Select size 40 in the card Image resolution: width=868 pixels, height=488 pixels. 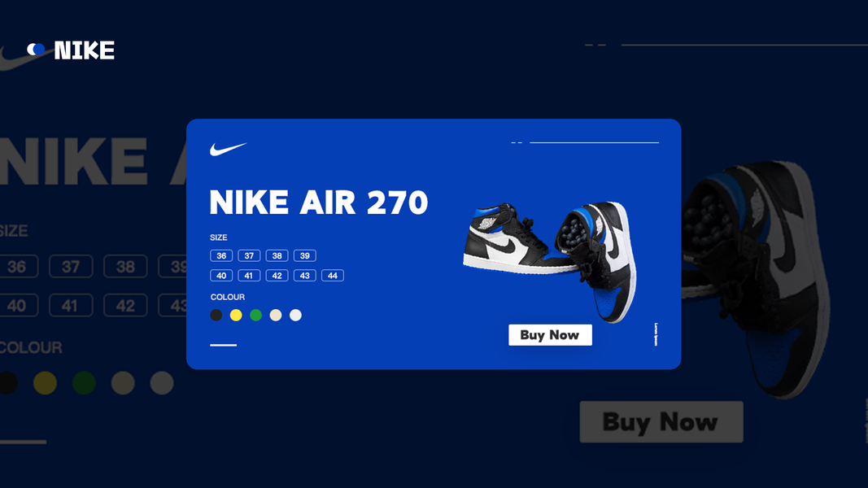click(221, 276)
